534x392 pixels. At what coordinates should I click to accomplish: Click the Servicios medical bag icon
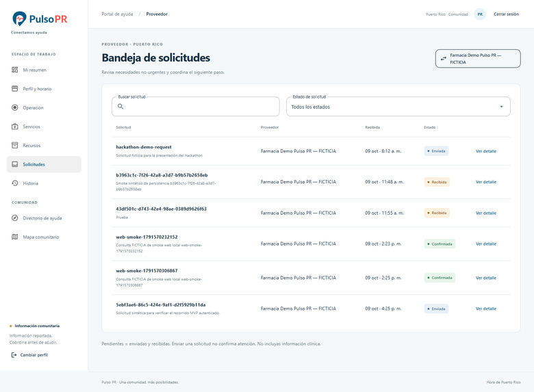14,127
